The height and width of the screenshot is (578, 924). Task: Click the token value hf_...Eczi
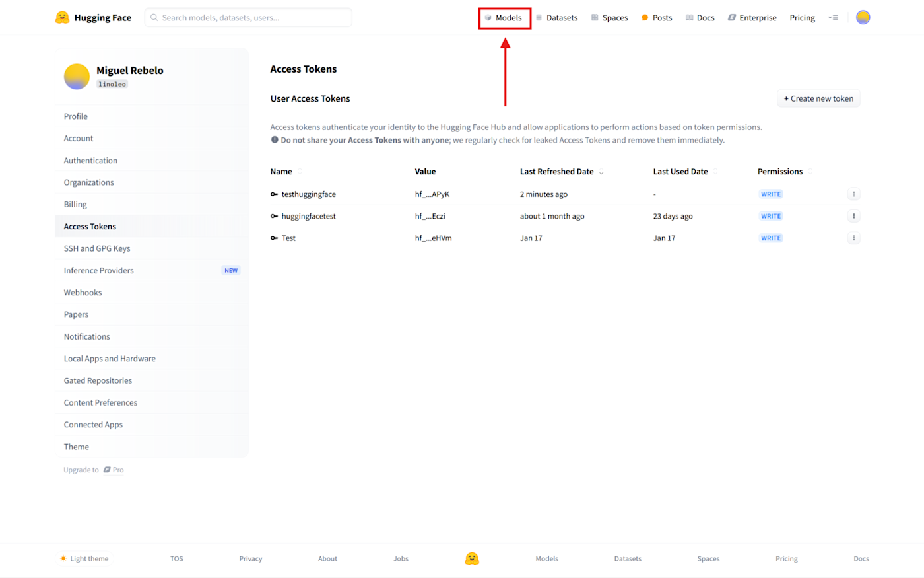430,216
